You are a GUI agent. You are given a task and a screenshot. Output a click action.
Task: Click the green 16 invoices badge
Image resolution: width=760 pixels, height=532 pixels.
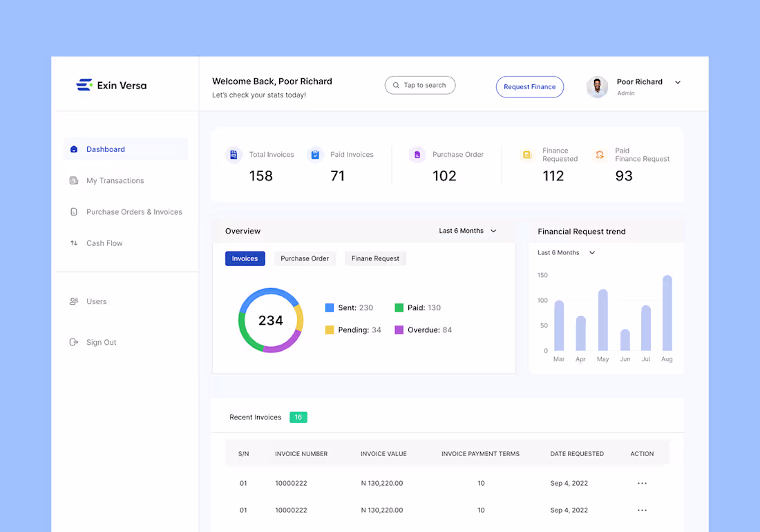pos(298,417)
